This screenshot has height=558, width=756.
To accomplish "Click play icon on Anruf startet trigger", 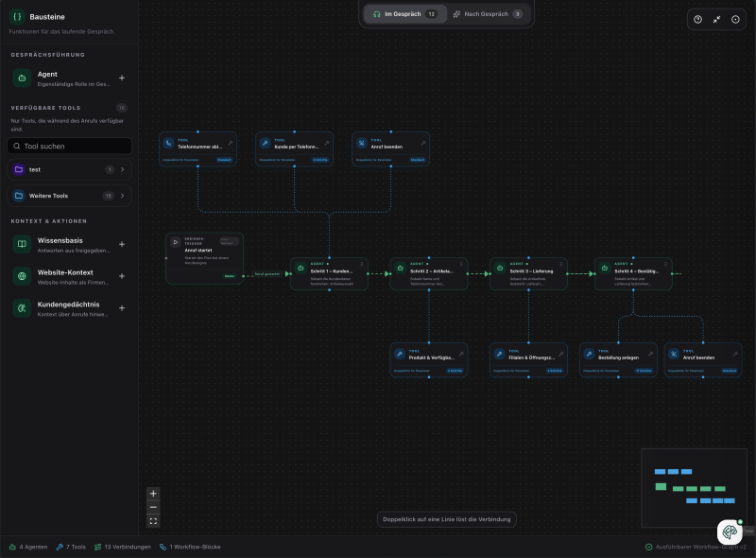I will click(176, 242).
